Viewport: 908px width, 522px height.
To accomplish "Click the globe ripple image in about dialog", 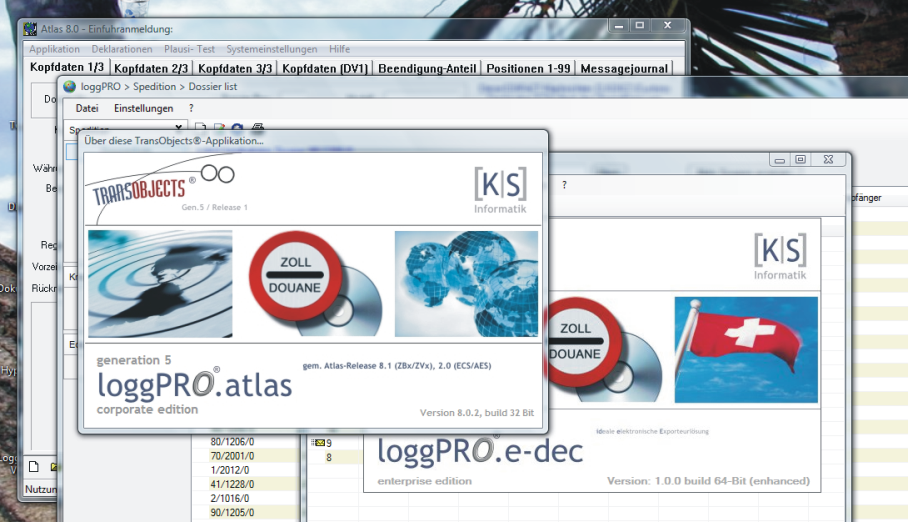I will pos(160,284).
